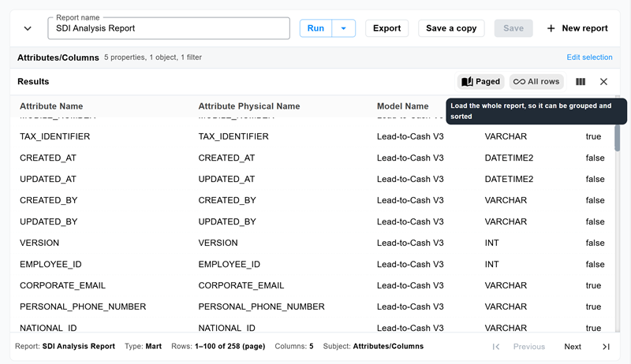Go to the first page icon
Screen dimensions: 631x364
pyautogui.click(x=496, y=347)
